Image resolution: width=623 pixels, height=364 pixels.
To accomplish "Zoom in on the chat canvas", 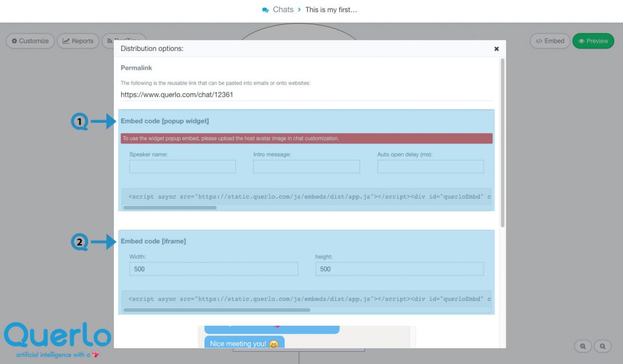I will [x=583, y=346].
